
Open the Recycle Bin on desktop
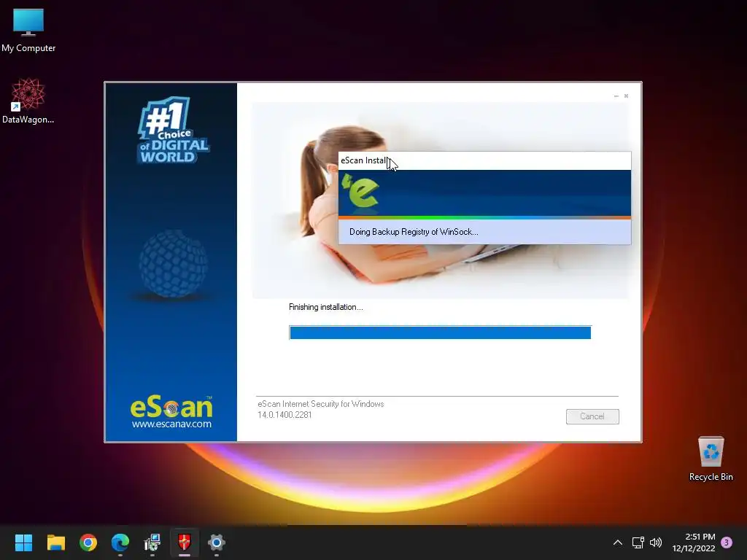[711, 459]
